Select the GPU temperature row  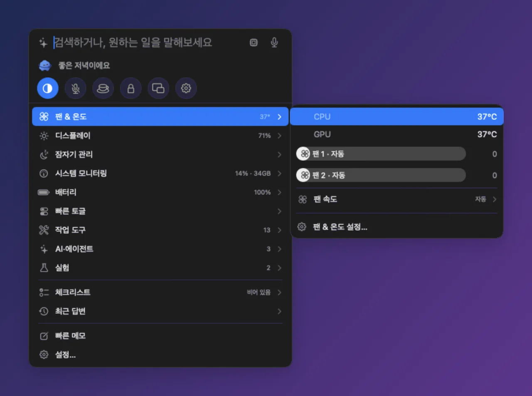(x=397, y=134)
